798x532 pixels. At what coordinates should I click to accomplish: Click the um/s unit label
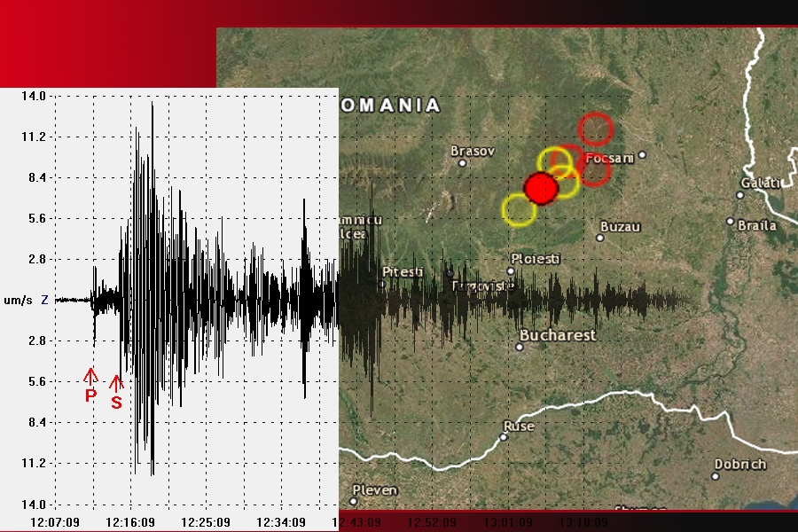[18, 301]
